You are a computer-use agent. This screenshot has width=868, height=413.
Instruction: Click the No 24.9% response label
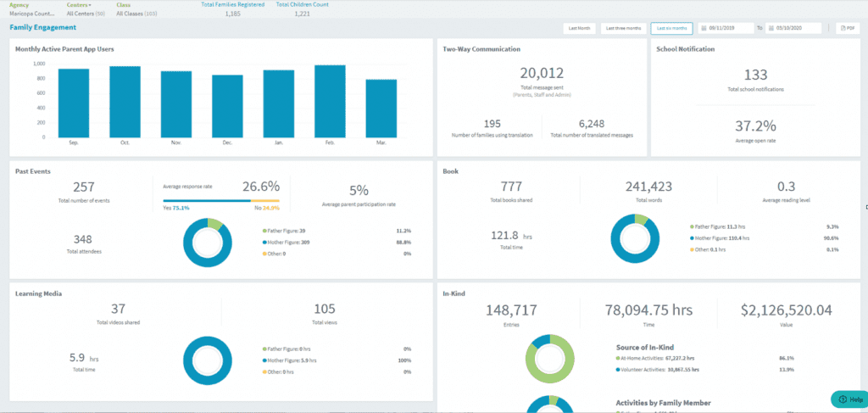click(x=267, y=208)
